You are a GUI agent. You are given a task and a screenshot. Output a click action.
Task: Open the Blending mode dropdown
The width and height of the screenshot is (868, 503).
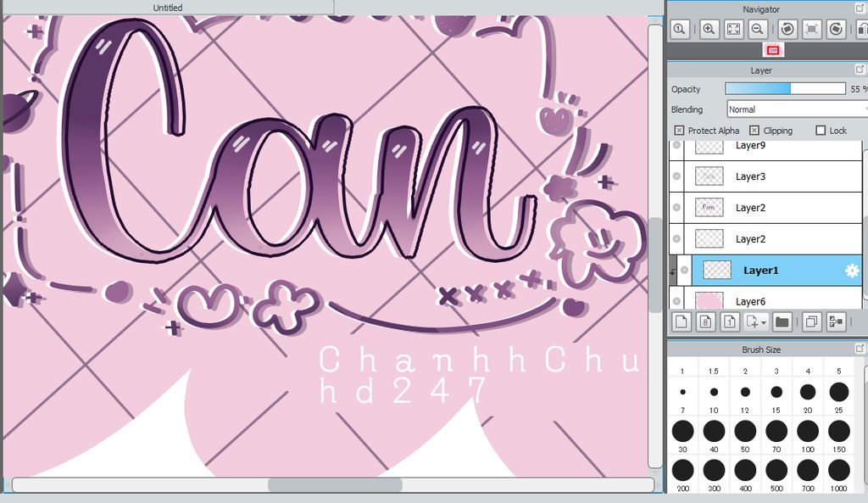click(797, 109)
